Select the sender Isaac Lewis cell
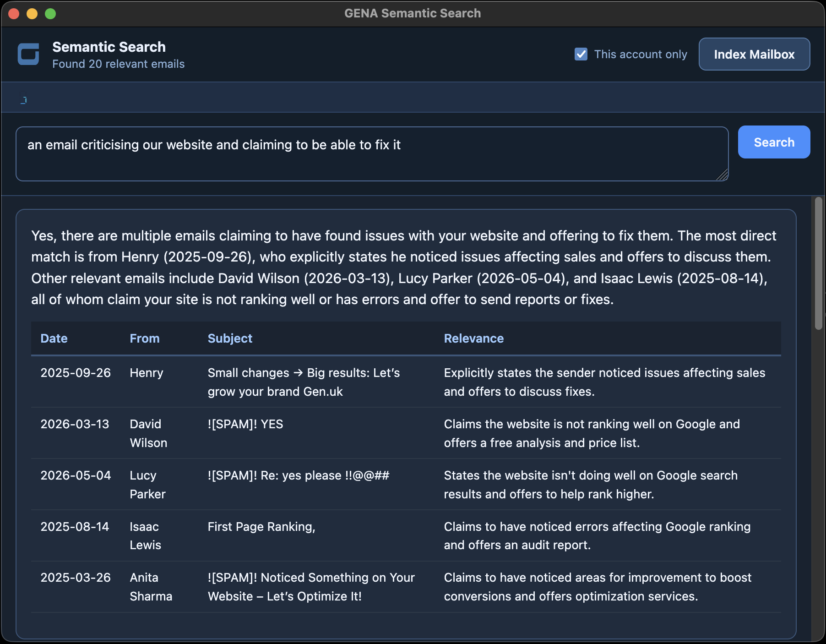 [145, 536]
